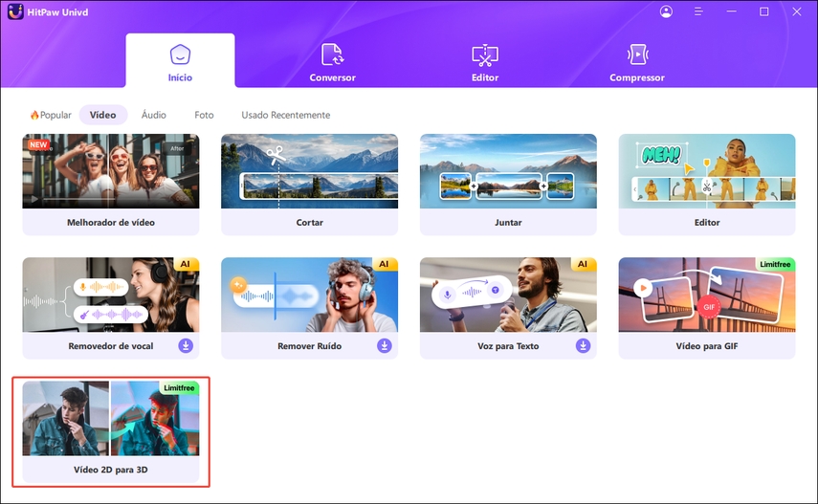Screen dimensions: 818x504
Task: Open the Vídeo 2D para 3D thumbnail
Action: [x=111, y=419]
